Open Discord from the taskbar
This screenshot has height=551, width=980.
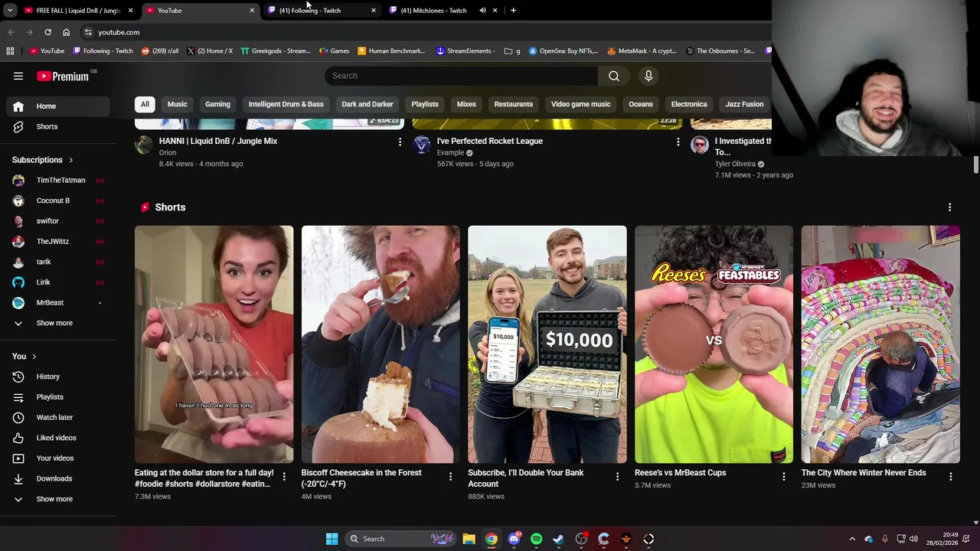514,539
